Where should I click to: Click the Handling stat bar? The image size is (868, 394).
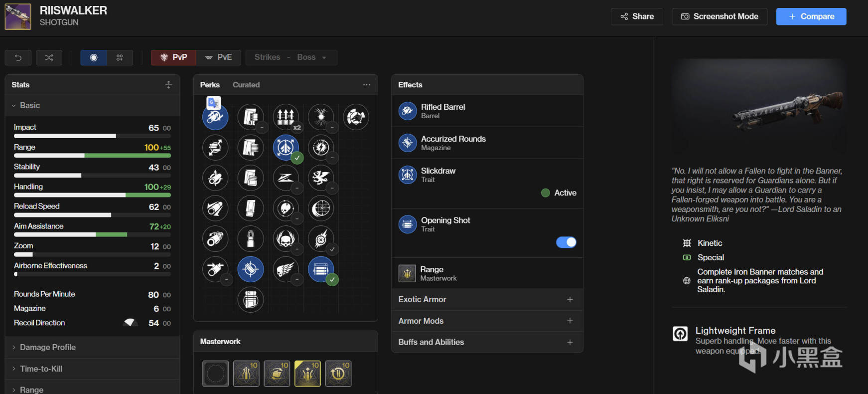tap(92, 195)
